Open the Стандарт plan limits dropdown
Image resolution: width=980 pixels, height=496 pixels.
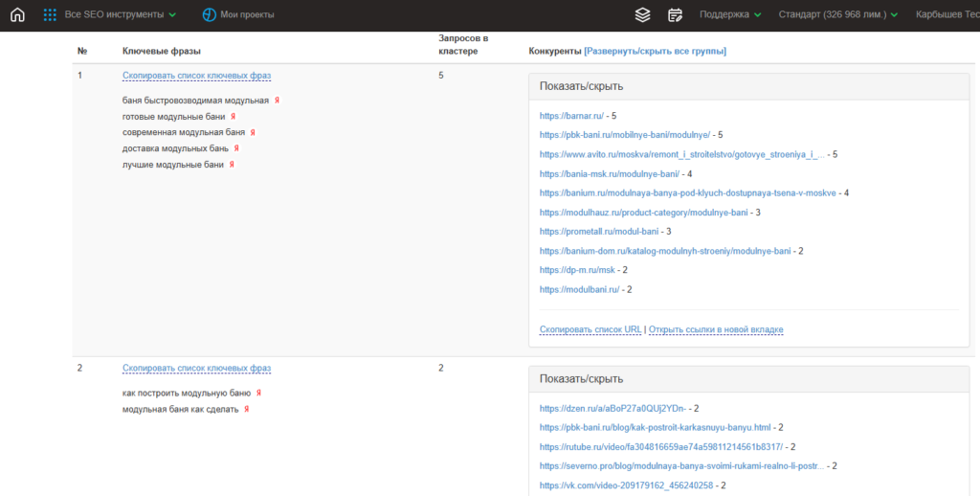(838, 14)
